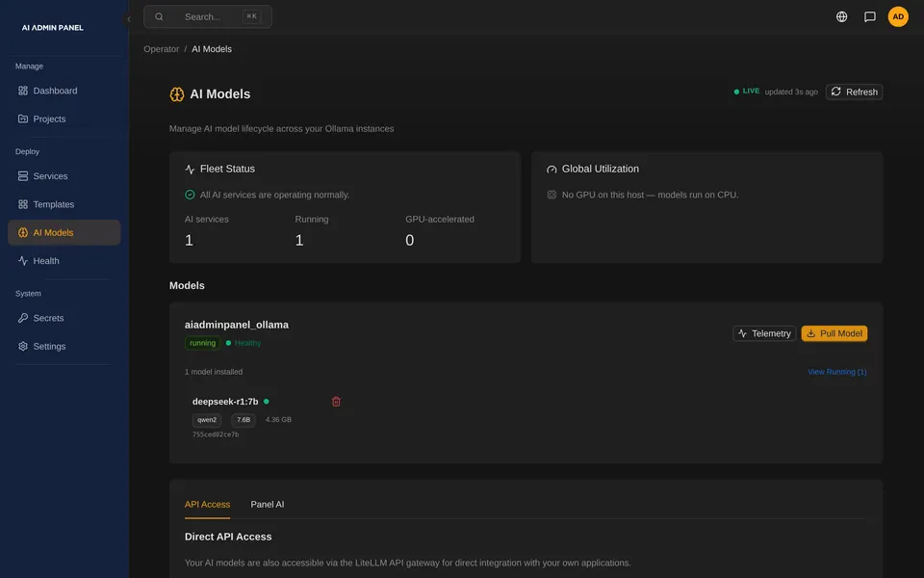The width and height of the screenshot is (924, 578).
Task: Click the Settings gear icon
Action: [23, 347]
